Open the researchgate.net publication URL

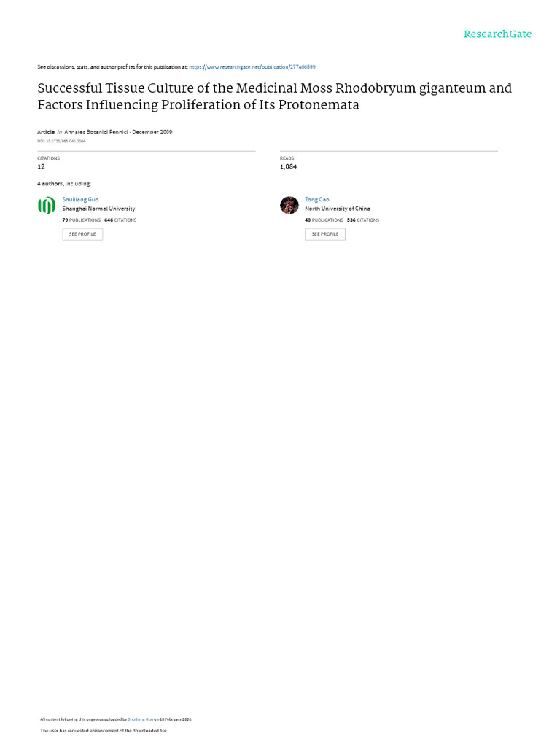(252, 67)
